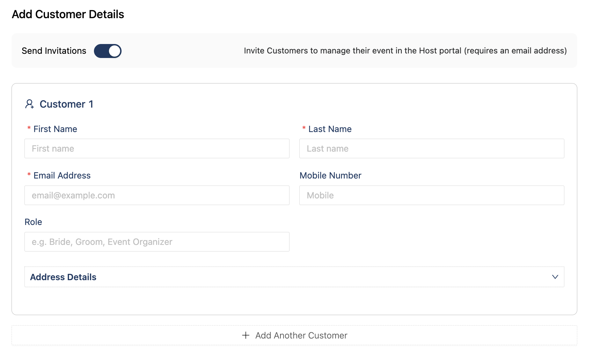
Task: Click the Address Details chevron arrow
Action: click(555, 277)
